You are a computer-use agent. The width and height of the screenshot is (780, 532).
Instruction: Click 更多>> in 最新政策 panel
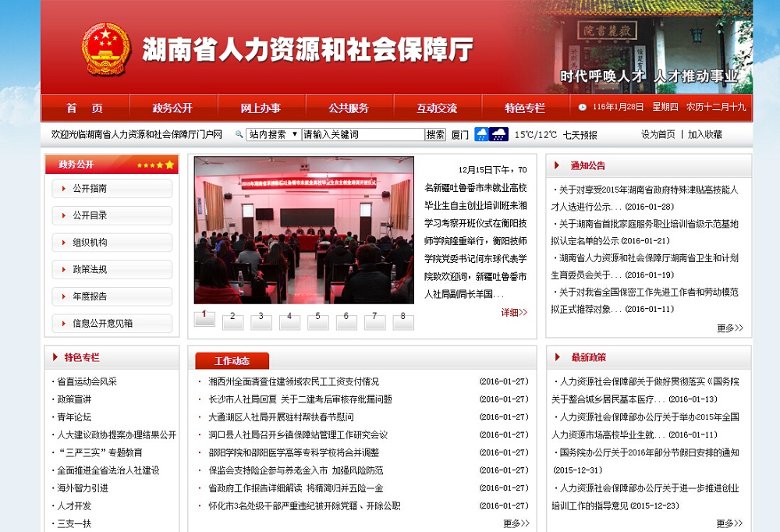click(x=729, y=523)
